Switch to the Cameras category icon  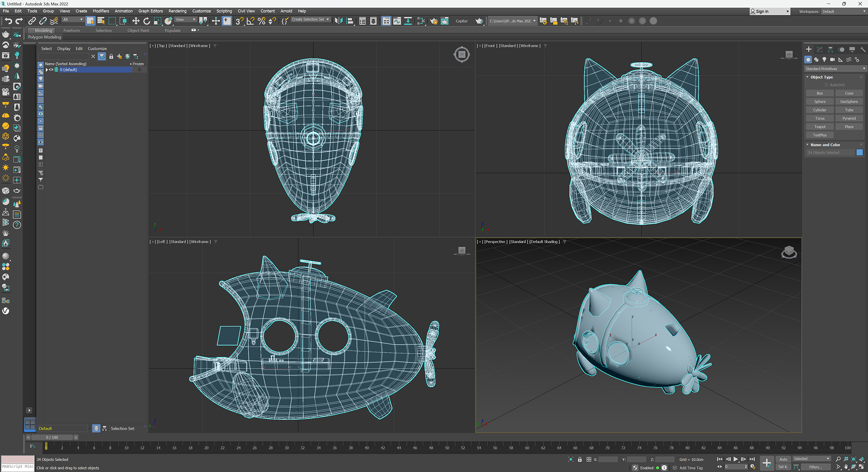tap(832, 60)
